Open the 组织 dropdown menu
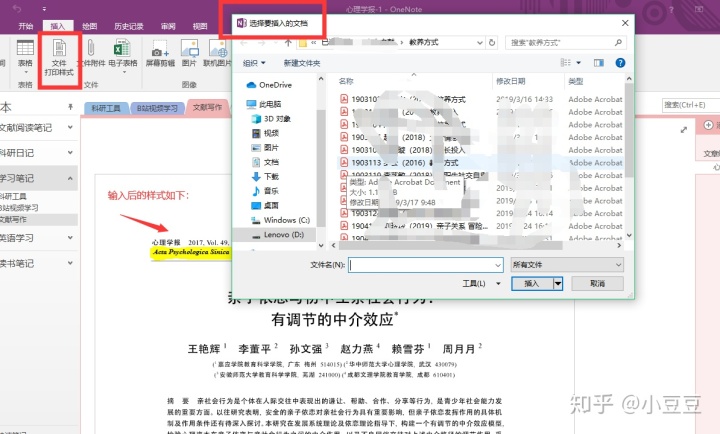The width and height of the screenshot is (720, 434). 254,63
